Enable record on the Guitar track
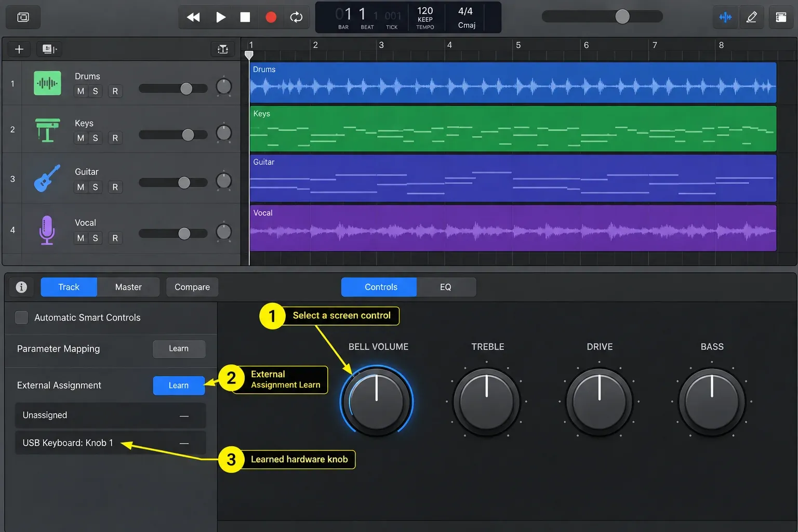This screenshot has width=798, height=532. (115, 187)
